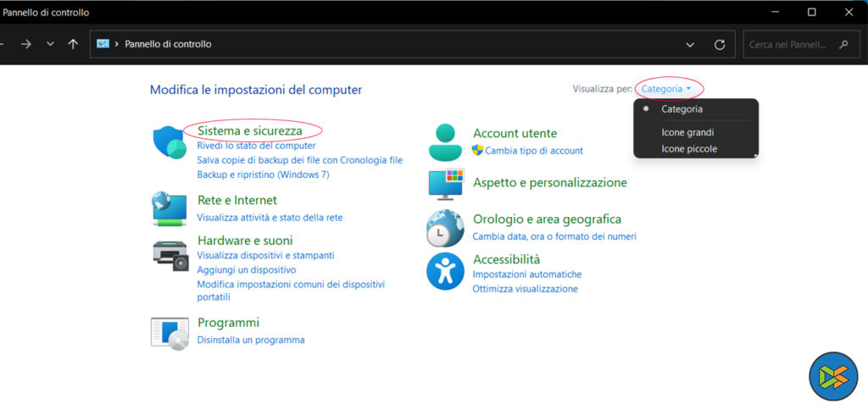Open the Orologio e area geografica clock icon

click(x=445, y=228)
